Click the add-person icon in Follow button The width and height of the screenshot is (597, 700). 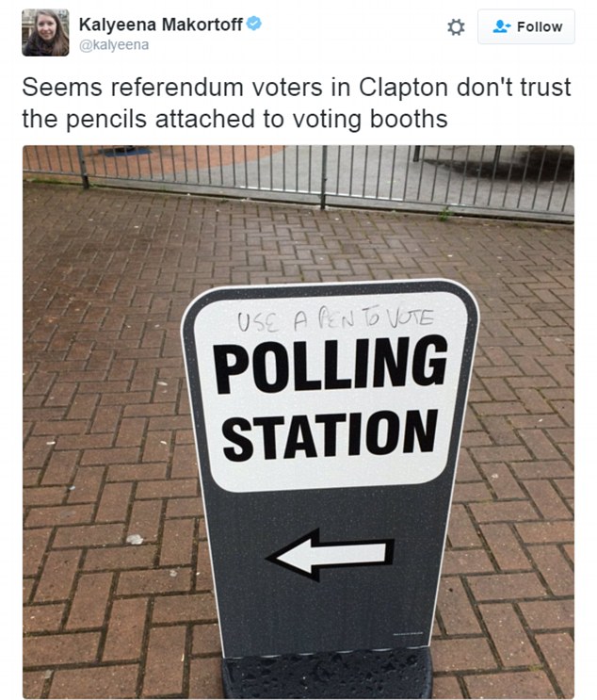502,27
